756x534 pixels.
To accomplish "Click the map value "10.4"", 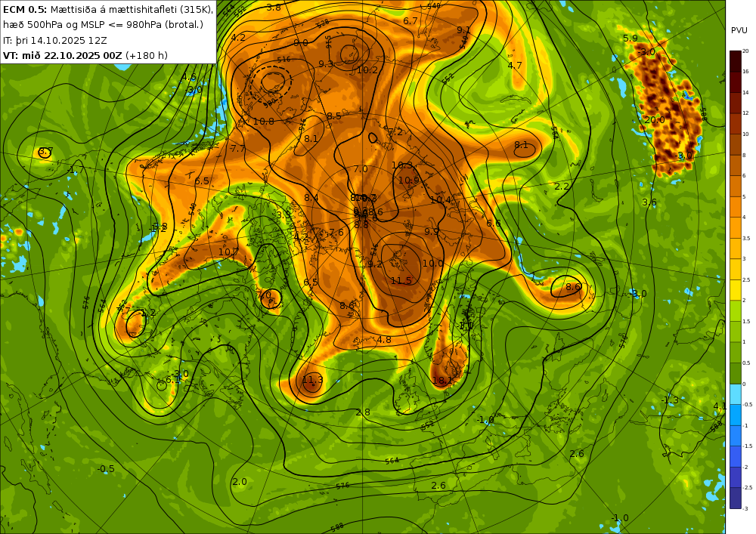I will pos(441,200).
